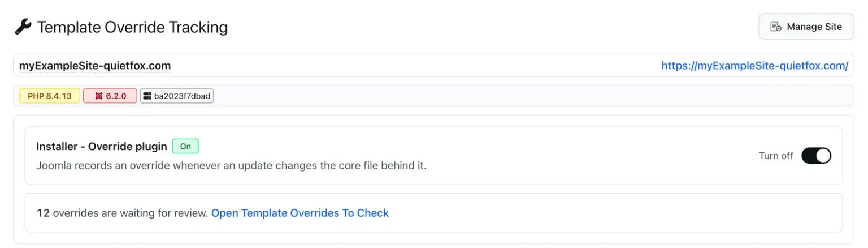Select the myExampleSite-quietfox.com site name
Screen dimensions: 868x248
[x=95, y=66]
